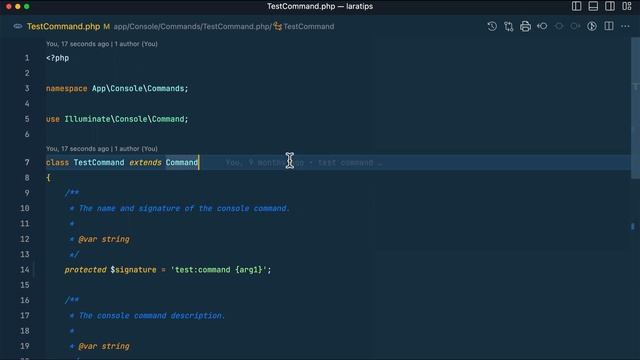The width and height of the screenshot is (640, 360).
Task: Click line number 7 in the gutter
Action: (27, 162)
